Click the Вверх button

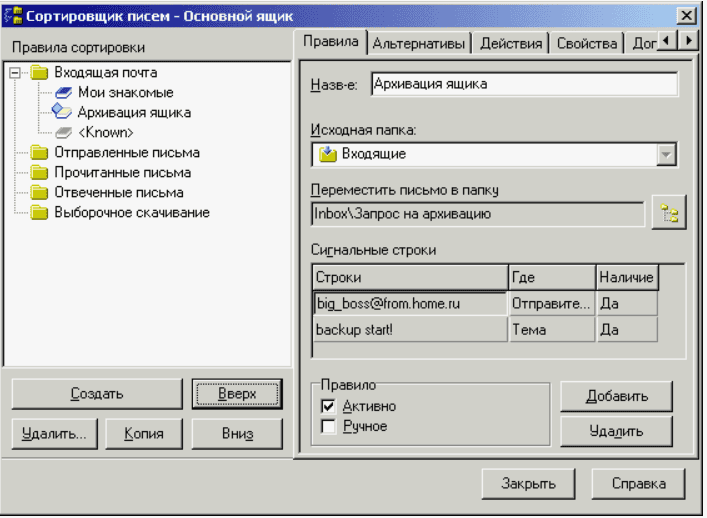coord(237,394)
